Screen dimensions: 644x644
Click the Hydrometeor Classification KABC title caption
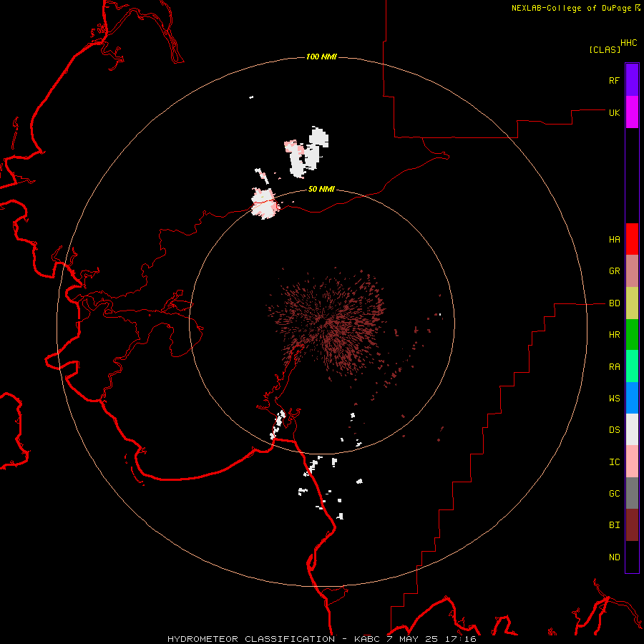click(321, 639)
